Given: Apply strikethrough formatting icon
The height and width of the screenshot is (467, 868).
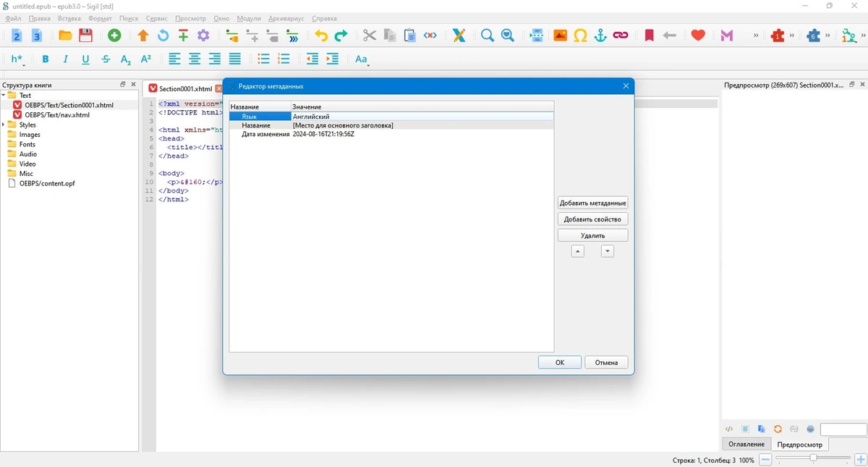Looking at the screenshot, I should (x=106, y=59).
